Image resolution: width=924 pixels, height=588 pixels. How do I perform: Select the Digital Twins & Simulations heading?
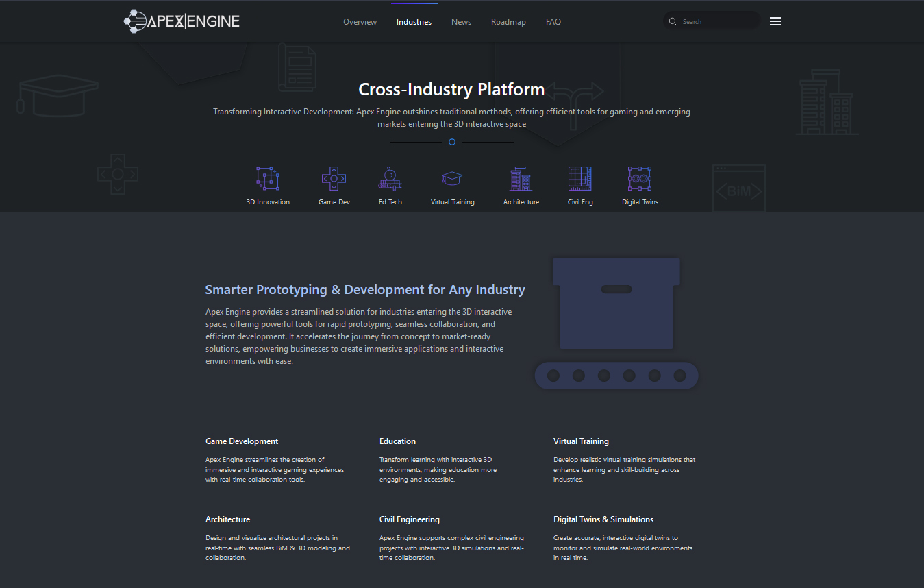coord(603,519)
